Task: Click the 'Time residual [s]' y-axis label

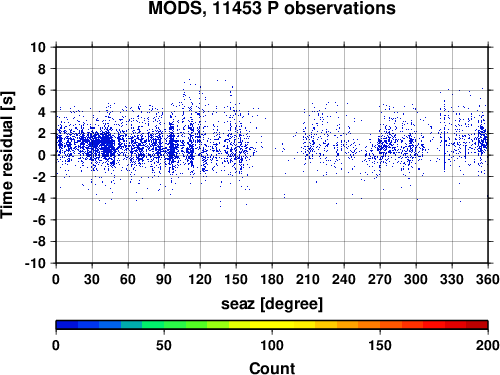Action: [7, 155]
